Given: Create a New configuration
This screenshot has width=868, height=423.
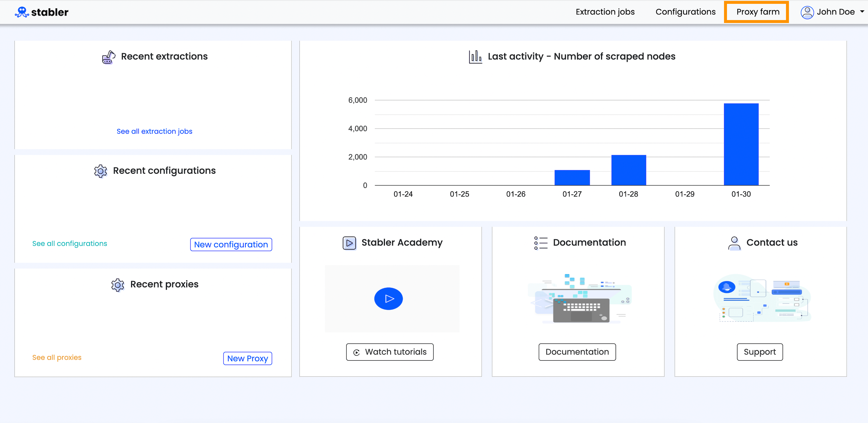Looking at the screenshot, I should click(x=231, y=245).
